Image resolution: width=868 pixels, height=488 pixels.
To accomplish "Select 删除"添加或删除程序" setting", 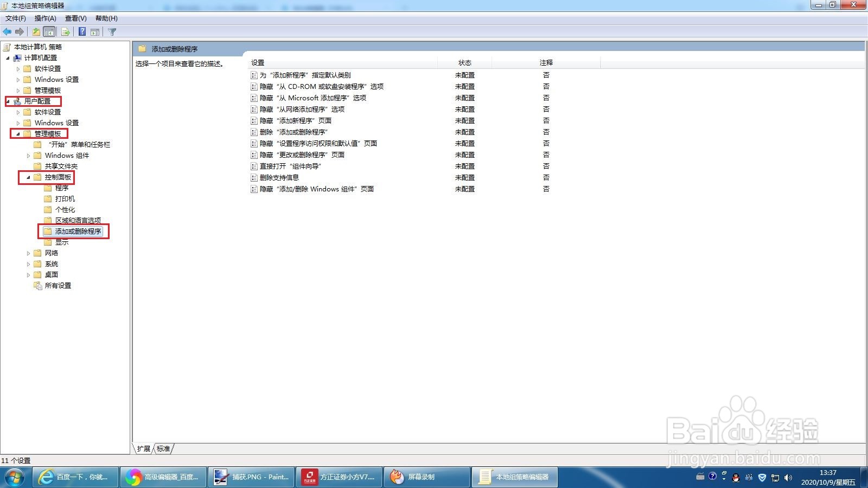I will coord(294,132).
